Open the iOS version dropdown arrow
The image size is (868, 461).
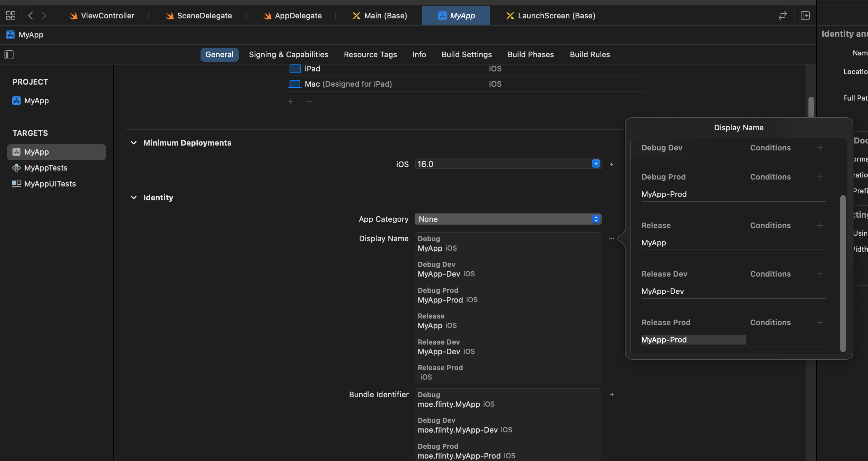596,164
